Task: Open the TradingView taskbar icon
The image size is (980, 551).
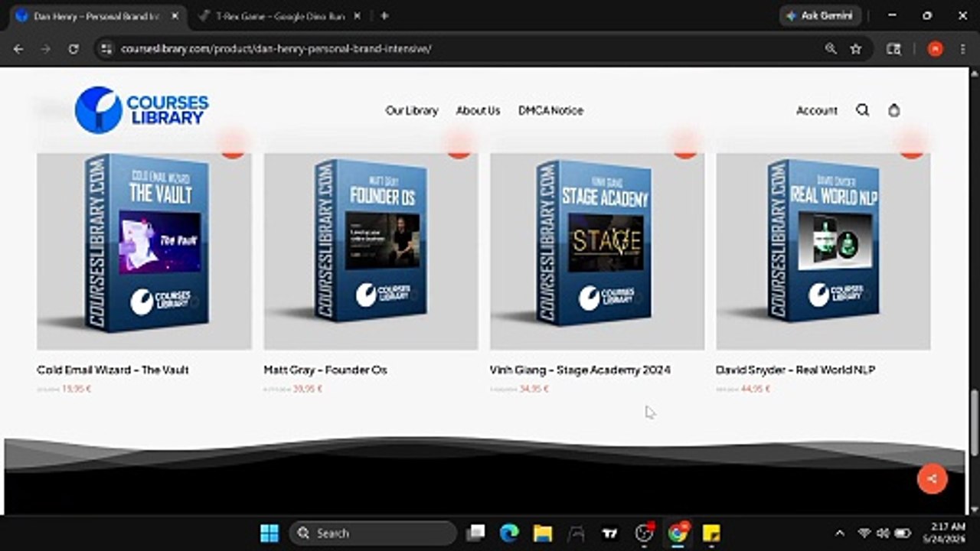Action: coord(610,533)
